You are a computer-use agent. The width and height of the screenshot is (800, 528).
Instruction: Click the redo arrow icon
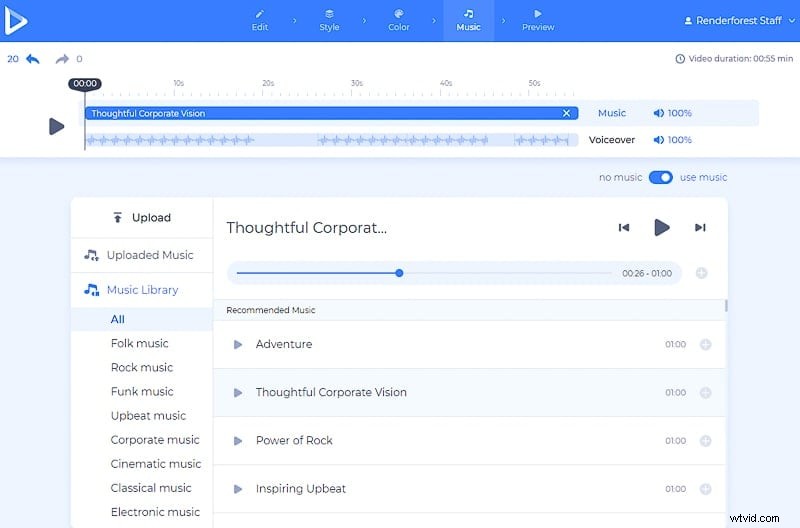[x=62, y=59]
